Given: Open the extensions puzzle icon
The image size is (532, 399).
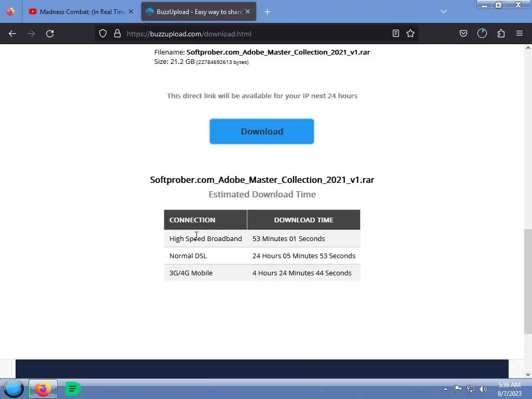Looking at the screenshot, I should (x=501, y=34).
